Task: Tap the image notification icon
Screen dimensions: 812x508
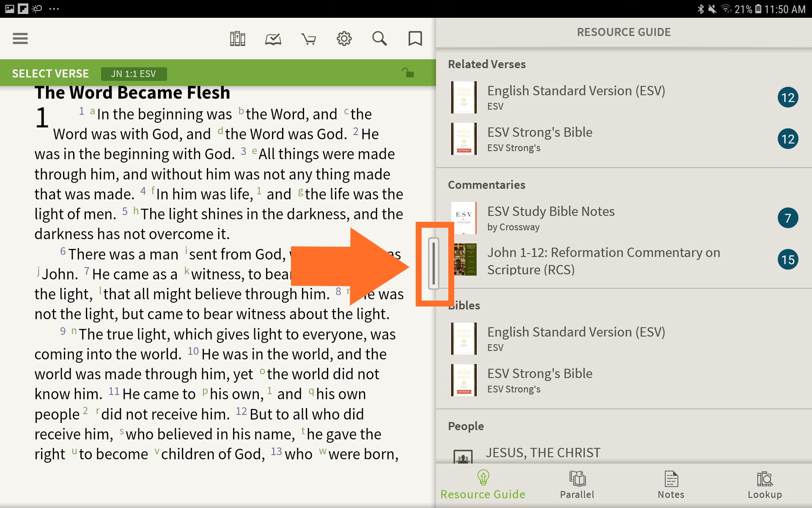Action: (x=9, y=8)
